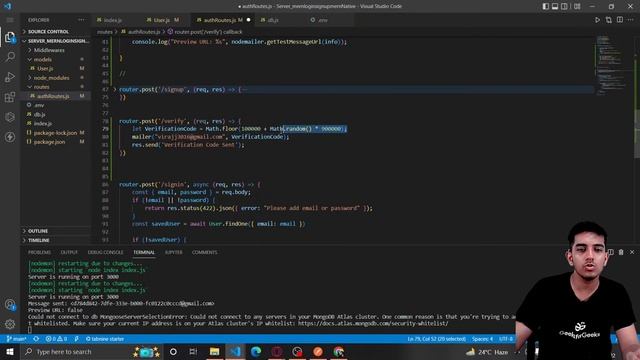Expand the Timeline section

tap(38, 240)
